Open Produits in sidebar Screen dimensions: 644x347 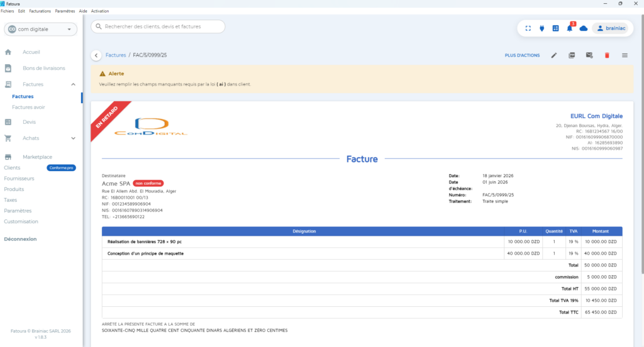pos(14,189)
